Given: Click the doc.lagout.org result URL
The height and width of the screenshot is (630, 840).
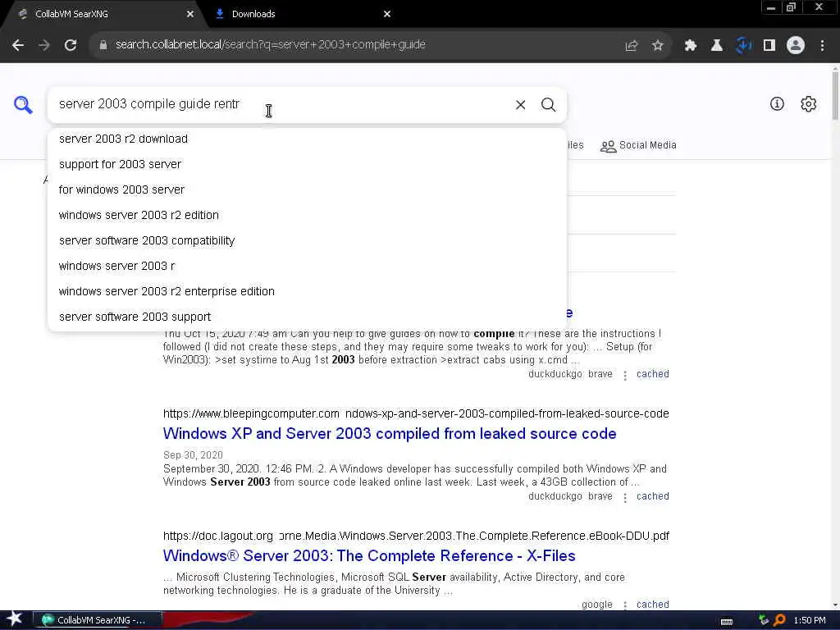Looking at the screenshot, I should coord(416,536).
